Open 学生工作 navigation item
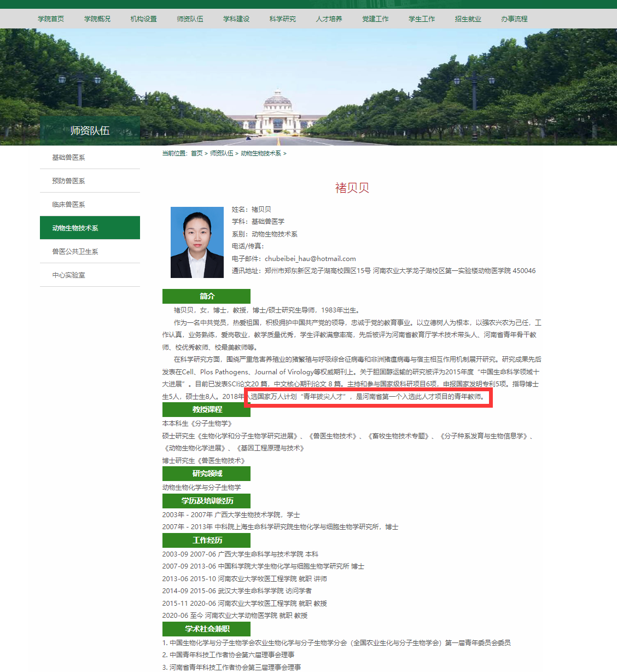The height and width of the screenshot is (672, 617). click(422, 19)
